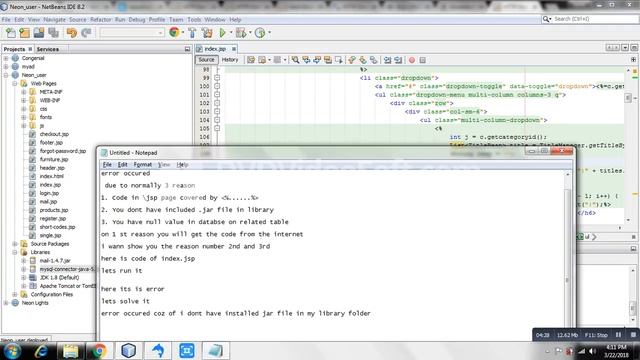Collapse the Neon_user project node

coord(6,75)
